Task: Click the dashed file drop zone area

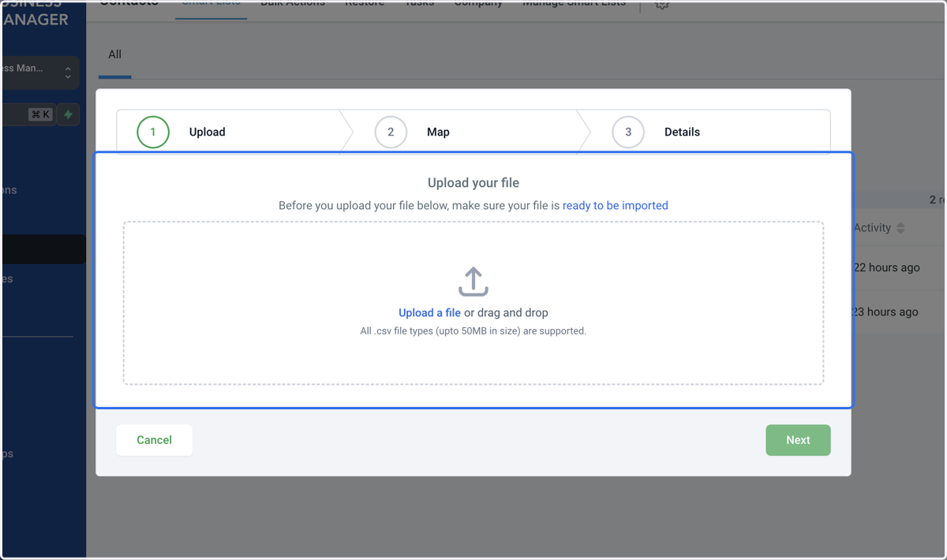Action: click(473, 303)
